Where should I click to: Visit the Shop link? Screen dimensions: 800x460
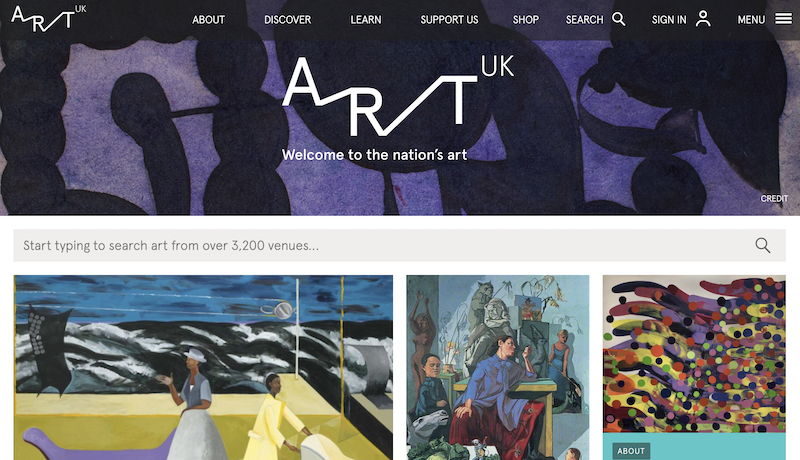click(526, 19)
